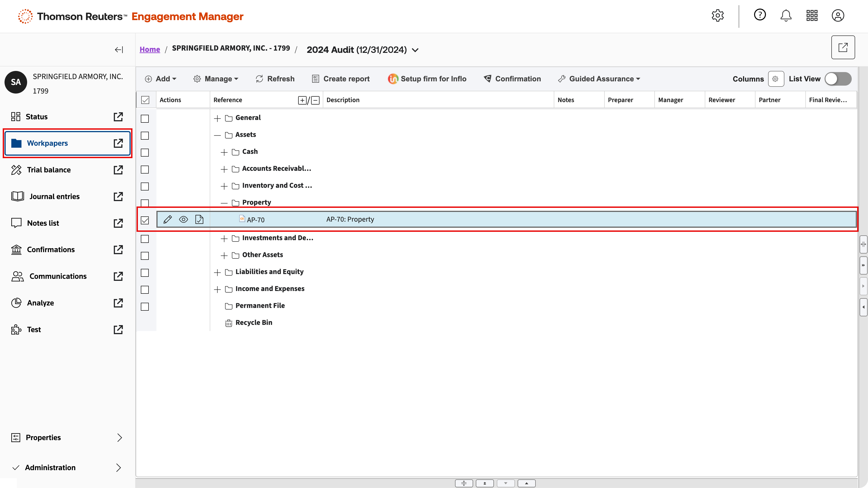Open Analyze in new window icon

(x=118, y=303)
